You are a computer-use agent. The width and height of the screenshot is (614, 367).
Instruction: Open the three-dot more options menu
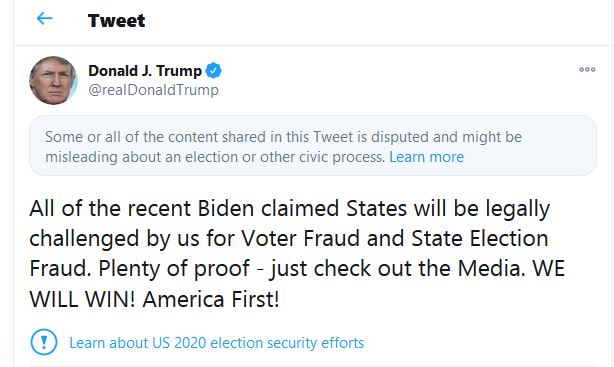point(587,70)
